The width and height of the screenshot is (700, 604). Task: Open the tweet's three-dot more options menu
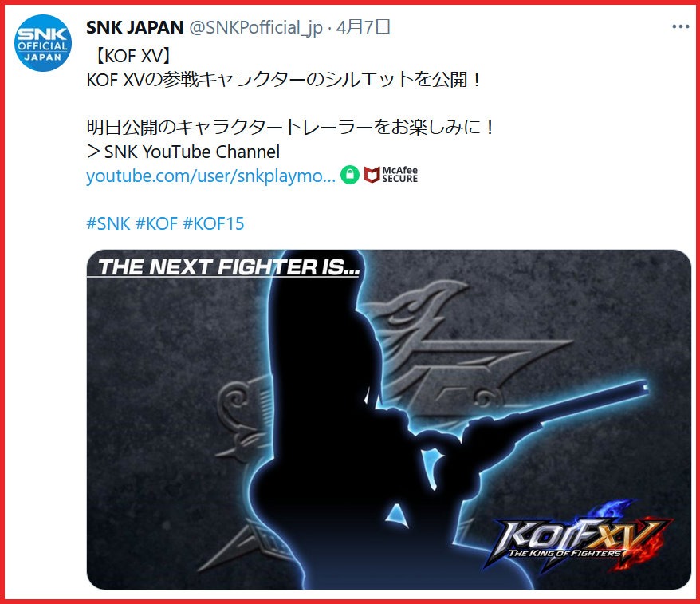[680, 27]
